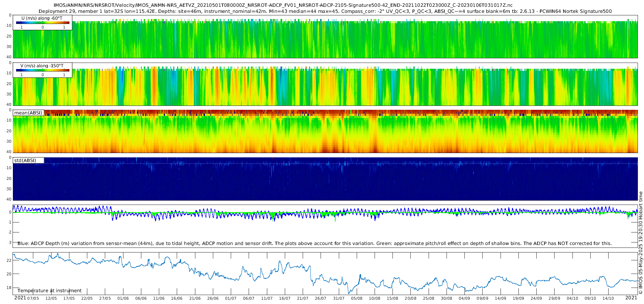Select the 07/05 date tick
The width and height of the screenshot is (644, 304).
point(33,299)
